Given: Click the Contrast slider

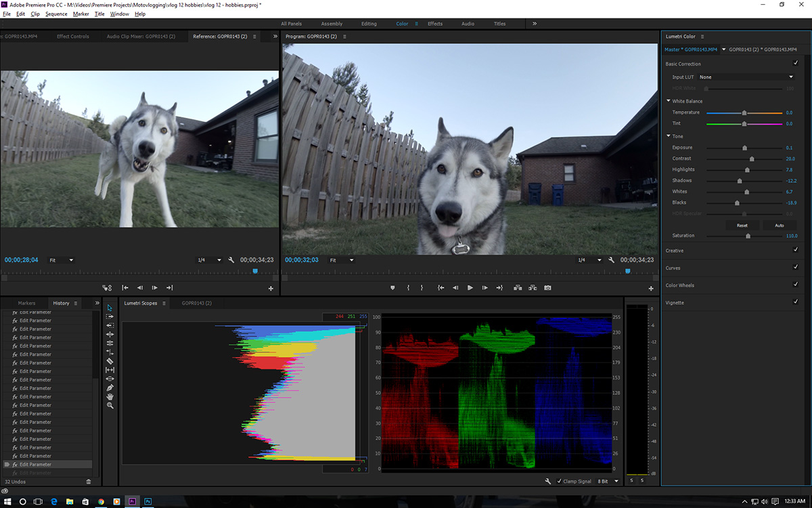Looking at the screenshot, I should click(x=744, y=158).
